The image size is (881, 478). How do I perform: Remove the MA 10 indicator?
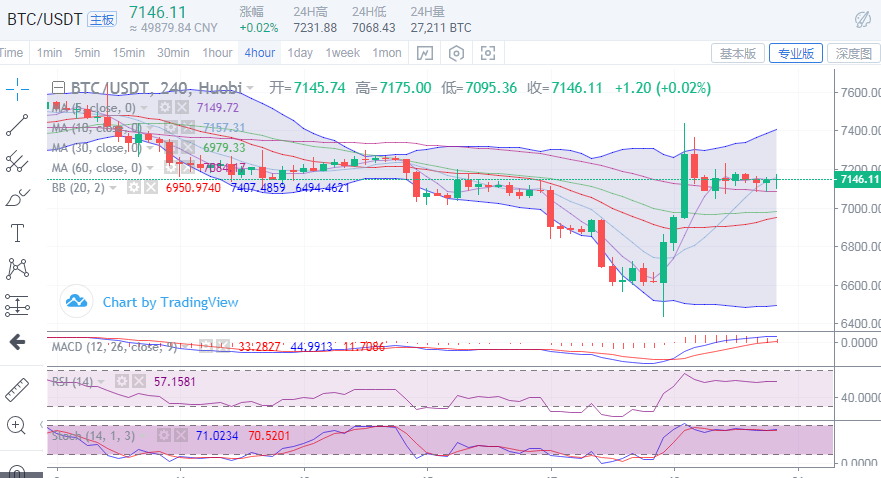click(188, 128)
